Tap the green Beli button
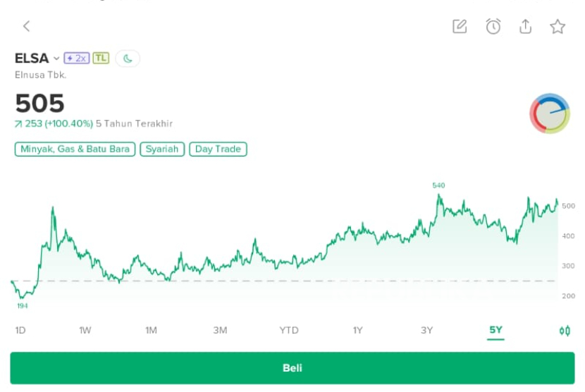585x392 pixels. (292, 368)
